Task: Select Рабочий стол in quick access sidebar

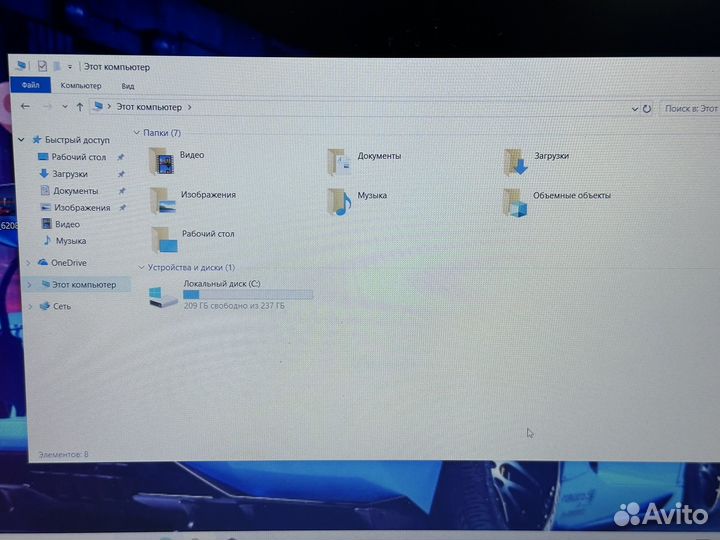Action: [x=79, y=157]
